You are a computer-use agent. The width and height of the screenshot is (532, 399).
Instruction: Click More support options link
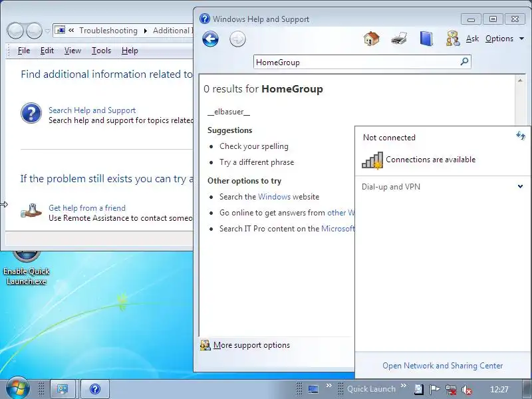coord(251,345)
